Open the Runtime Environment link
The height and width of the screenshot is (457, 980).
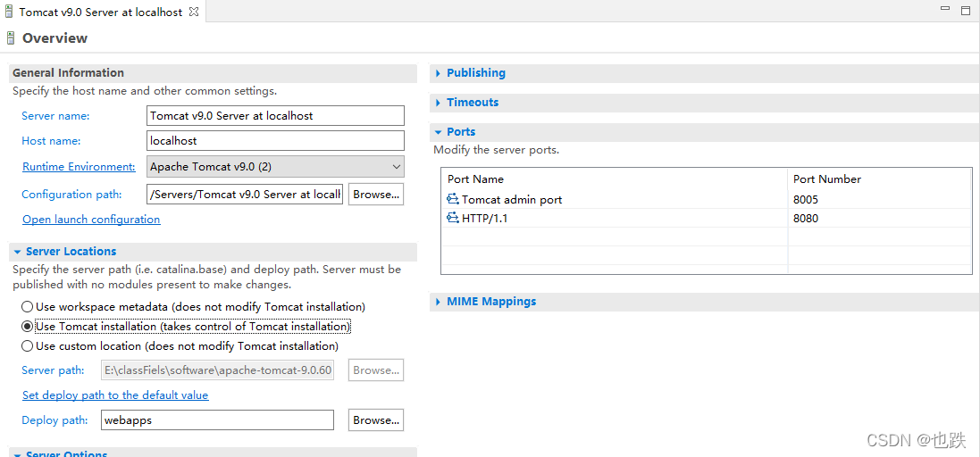pos(79,167)
